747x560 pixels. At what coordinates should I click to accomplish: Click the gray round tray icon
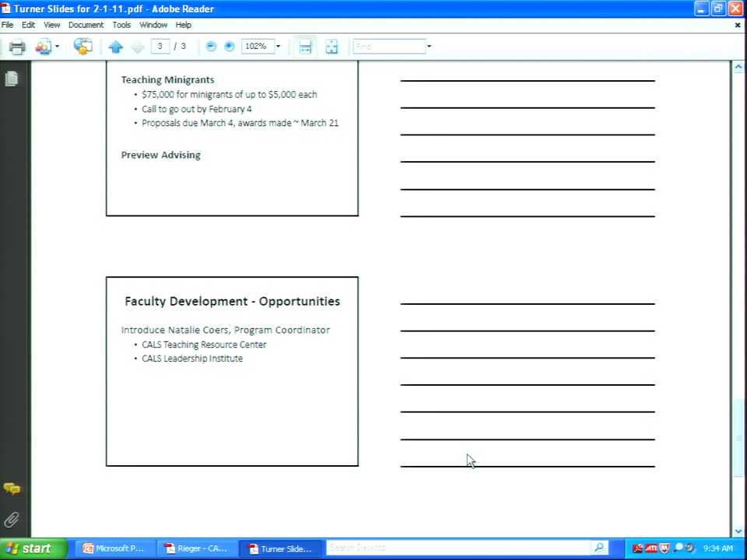[689, 548]
